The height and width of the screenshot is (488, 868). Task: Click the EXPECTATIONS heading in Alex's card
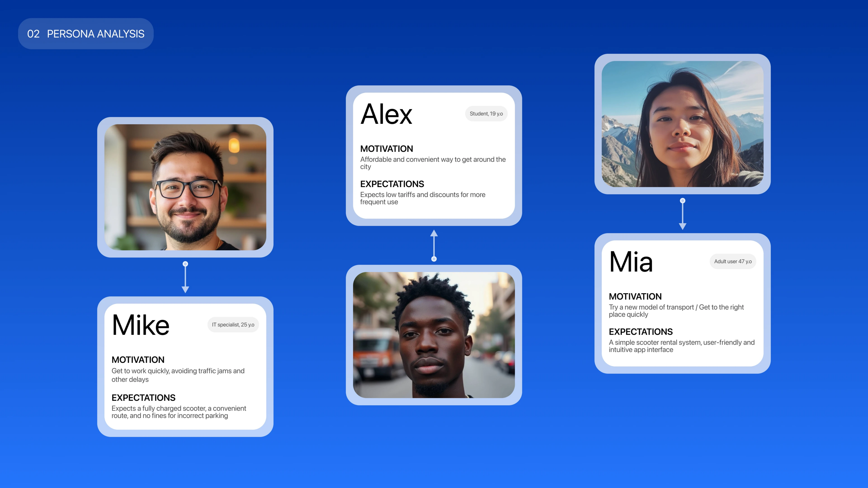(392, 184)
